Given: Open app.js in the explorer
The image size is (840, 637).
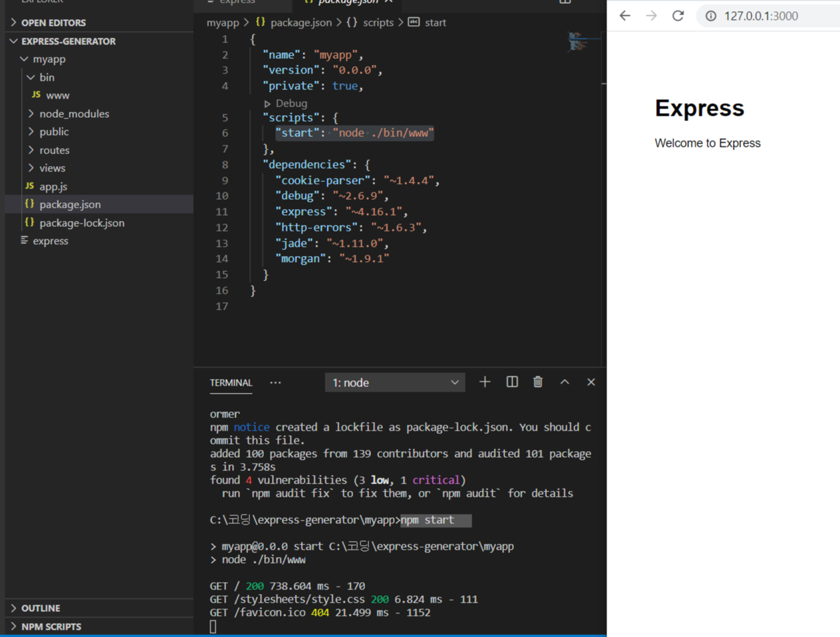Looking at the screenshot, I should [99, 187].
